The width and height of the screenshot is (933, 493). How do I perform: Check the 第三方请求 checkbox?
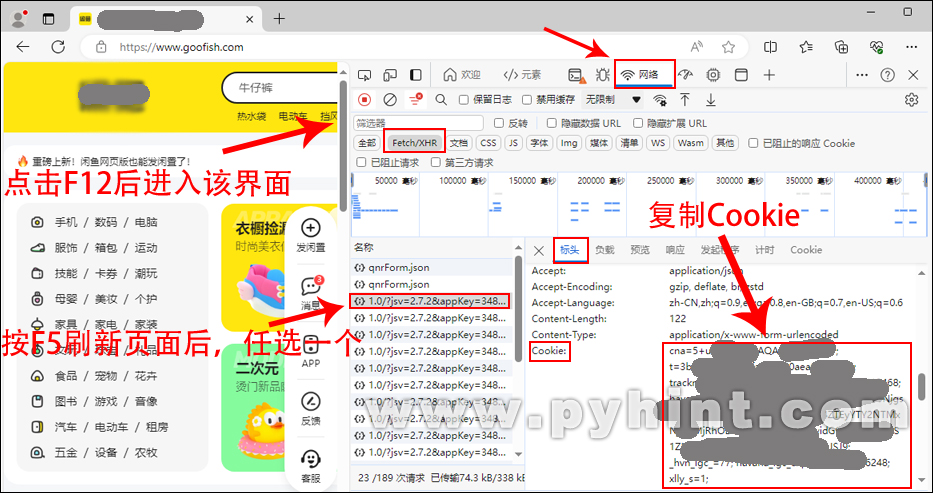click(436, 162)
